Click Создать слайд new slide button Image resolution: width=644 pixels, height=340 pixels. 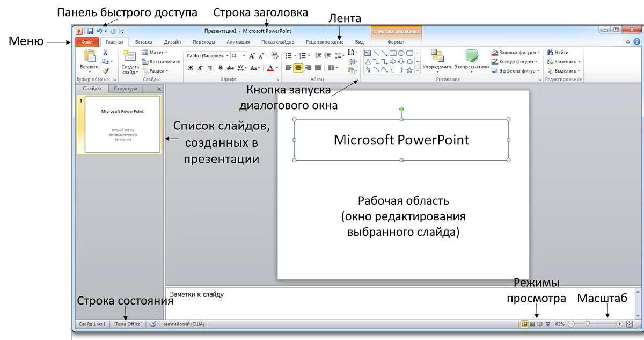[x=130, y=61]
